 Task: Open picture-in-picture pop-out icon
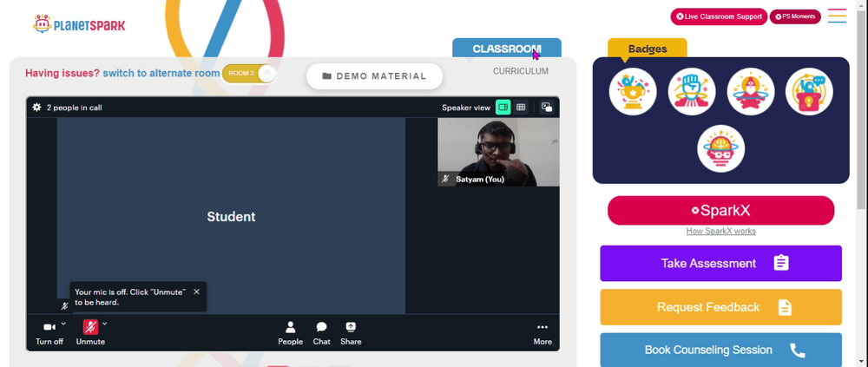[546, 108]
